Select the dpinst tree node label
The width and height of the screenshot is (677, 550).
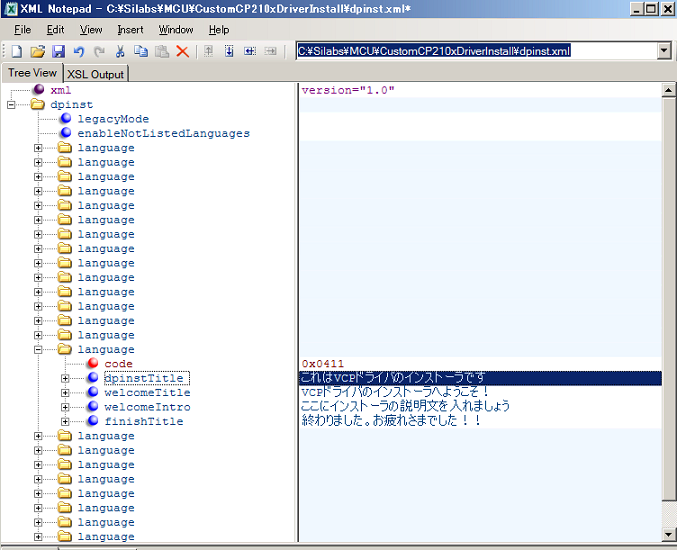click(x=72, y=104)
